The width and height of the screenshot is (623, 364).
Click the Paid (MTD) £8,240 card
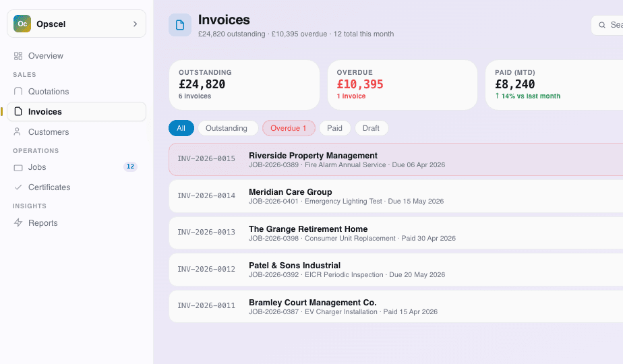tap(554, 85)
